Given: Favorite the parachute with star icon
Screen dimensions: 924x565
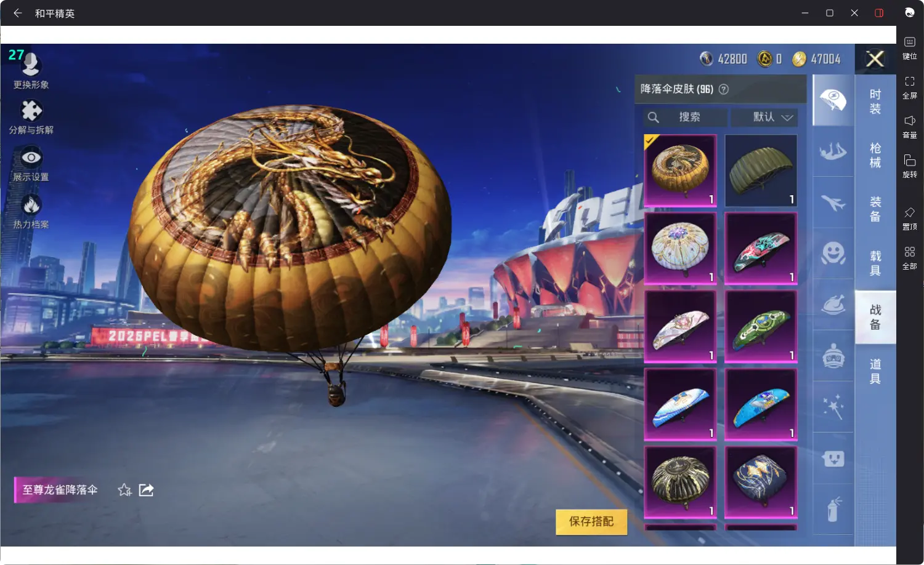Looking at the screenshot, I should [x=124, y=490].
